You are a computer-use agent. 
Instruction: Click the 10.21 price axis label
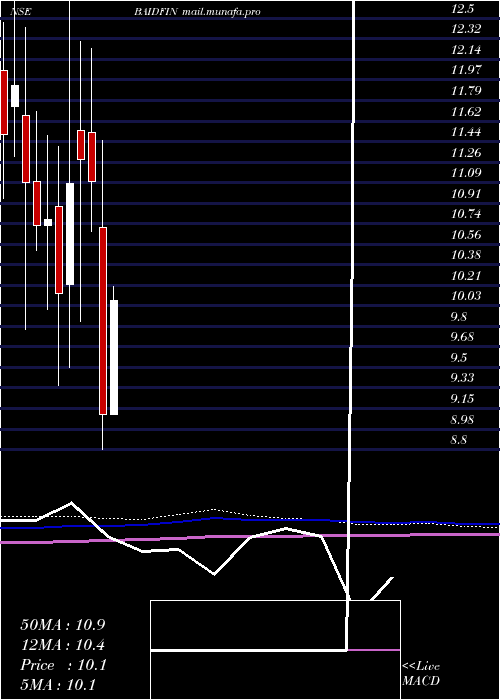click(466, 275)
